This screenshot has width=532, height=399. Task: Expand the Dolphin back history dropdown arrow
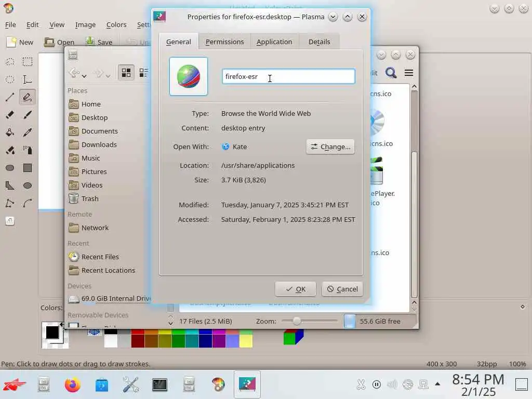[x=84, y=76]
